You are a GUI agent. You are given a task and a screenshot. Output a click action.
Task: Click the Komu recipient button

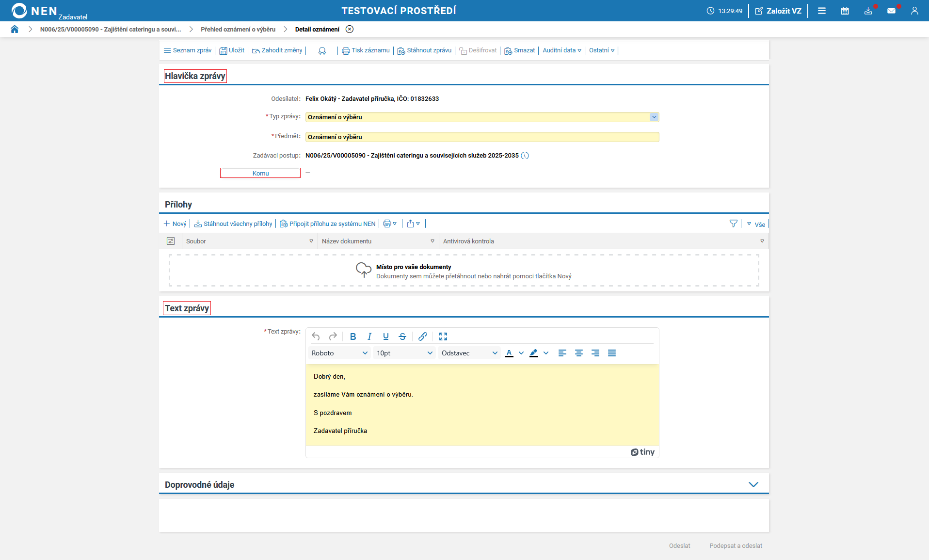[260, 173]
